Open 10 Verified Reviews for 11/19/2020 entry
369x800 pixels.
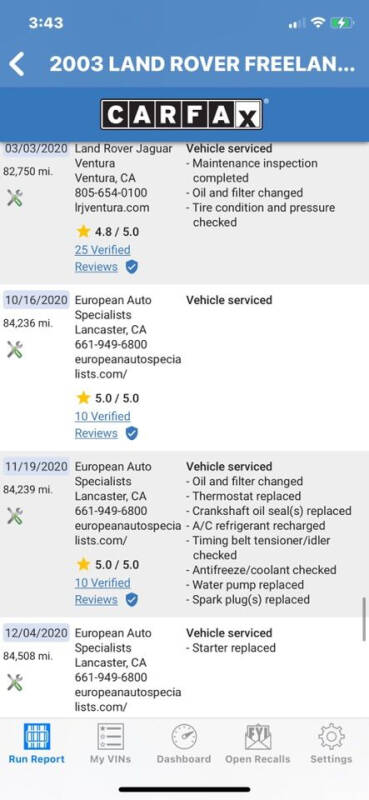tap(103, 591)
